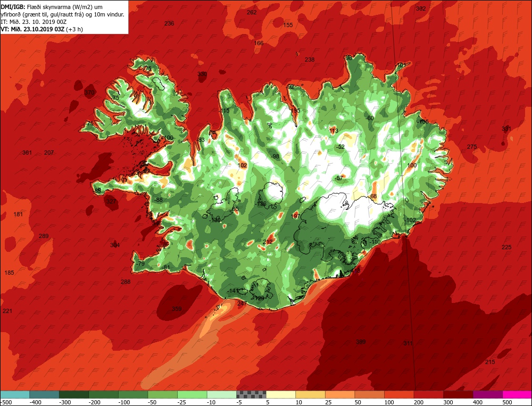This screenshot has height=406, width=532.
Task: Click the pale yellow 5 to 10 swatch
Action: (281, 394)
